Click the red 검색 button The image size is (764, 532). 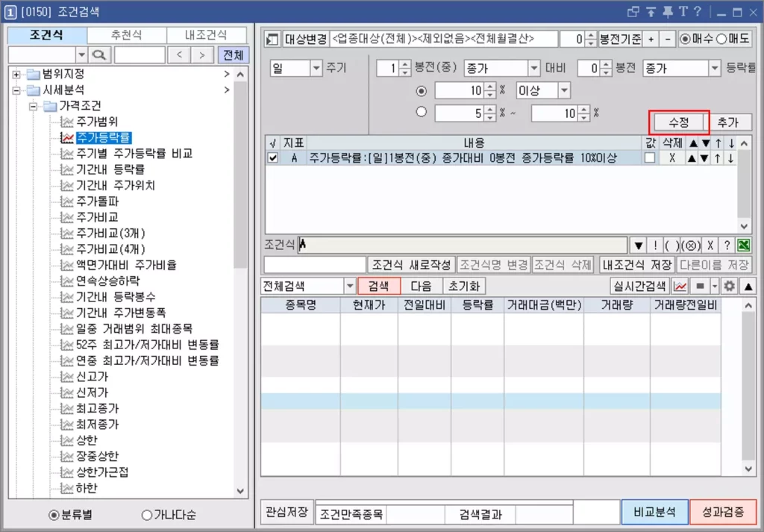pyautogui.click(x=378, y=287)
